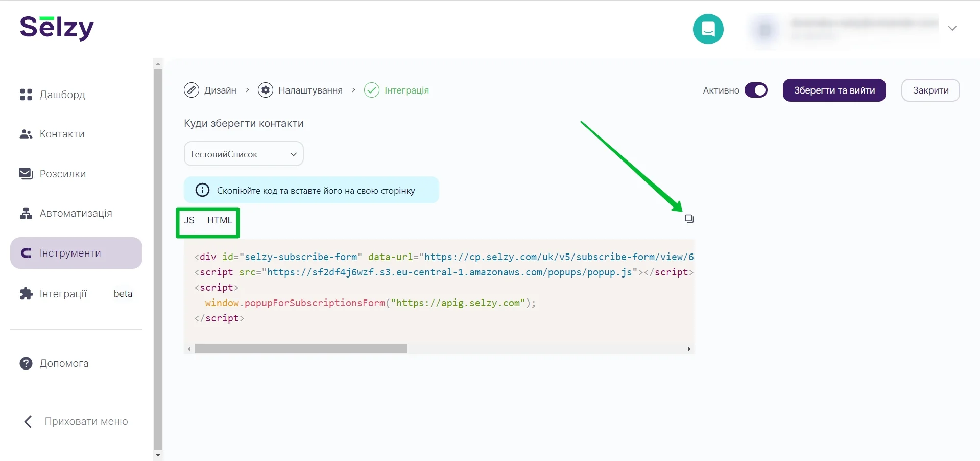Image resolution: width=980 pixels, height=461 pixels.
Task: Click Зберегти та вийти button
Action: coord(834,90)
